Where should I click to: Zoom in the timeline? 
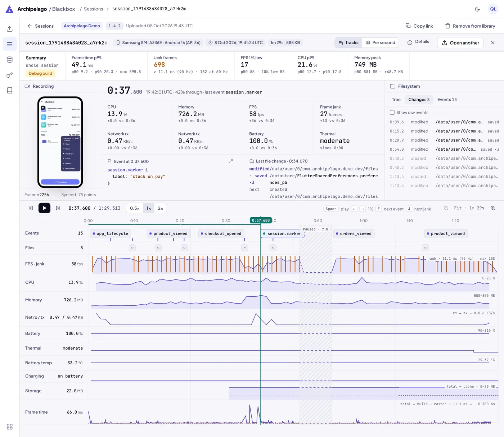[x=493, y=208]
